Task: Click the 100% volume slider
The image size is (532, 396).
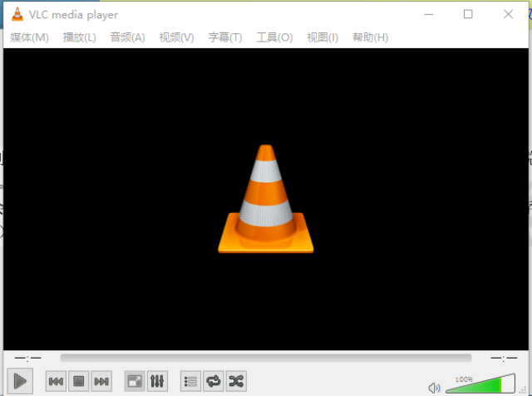Action: 480,384
